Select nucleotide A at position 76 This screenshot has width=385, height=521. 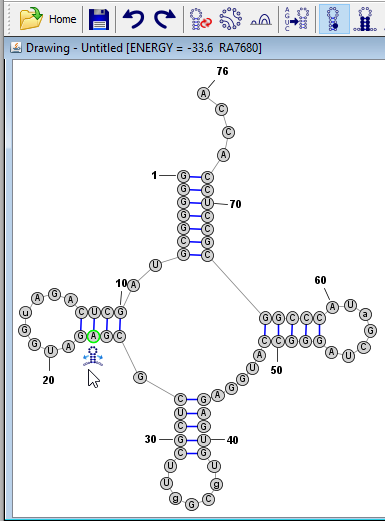(203, 94)
